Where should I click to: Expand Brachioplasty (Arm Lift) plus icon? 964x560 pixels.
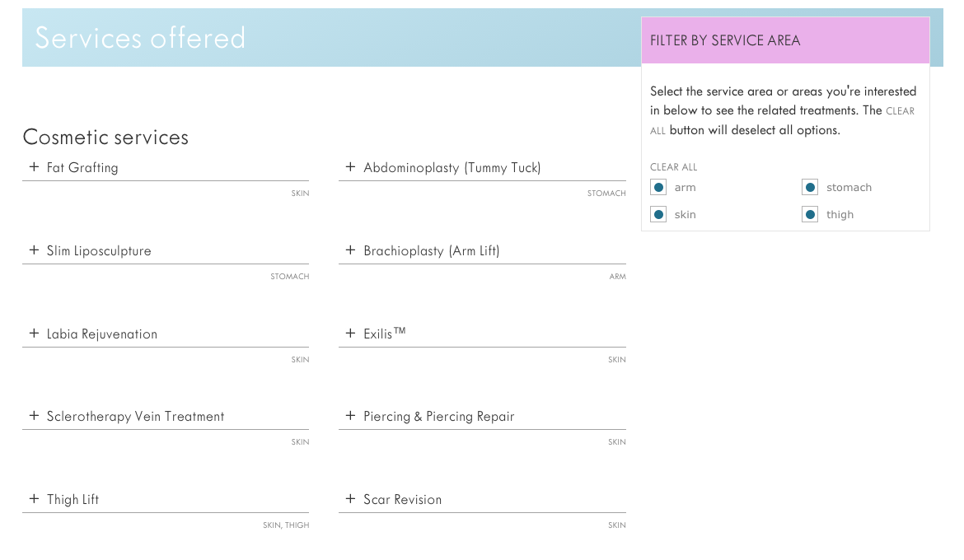(350, 250)
